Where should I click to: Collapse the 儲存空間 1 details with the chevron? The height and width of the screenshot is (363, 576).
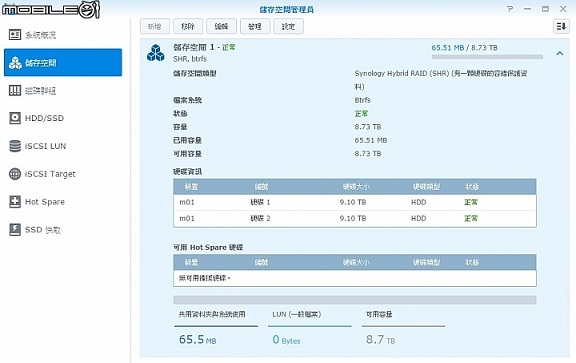pyautogui.click(x=559, y=54)
